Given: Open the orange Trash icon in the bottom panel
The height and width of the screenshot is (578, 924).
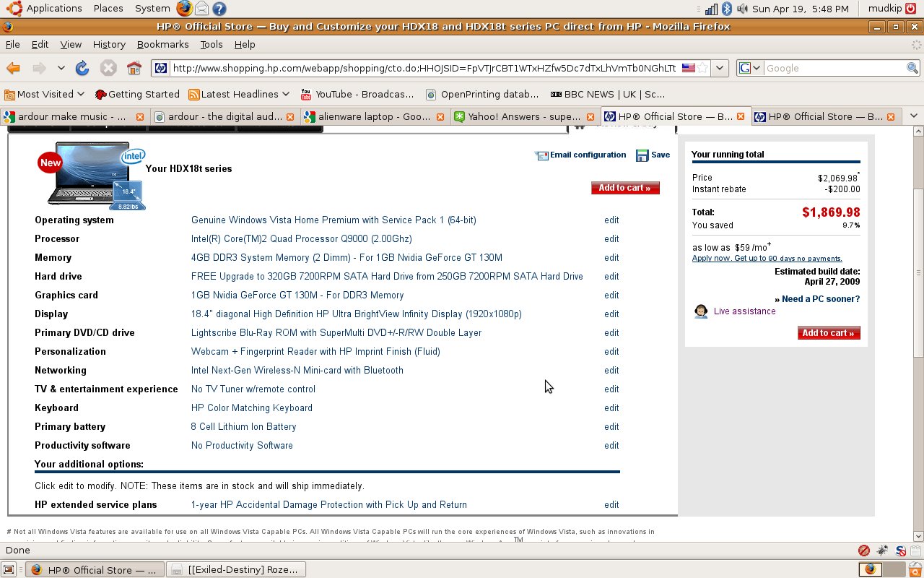Looking at the screenshot, I should pos(915,569).
